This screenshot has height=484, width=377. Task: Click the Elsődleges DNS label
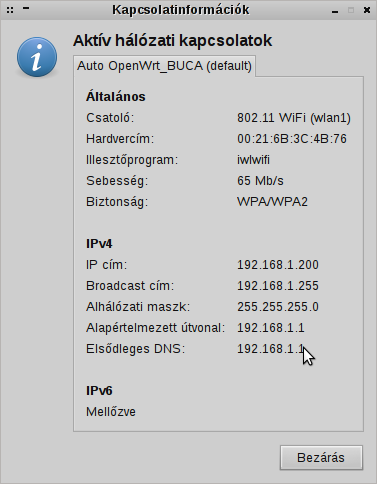click(x=135, y=349)
